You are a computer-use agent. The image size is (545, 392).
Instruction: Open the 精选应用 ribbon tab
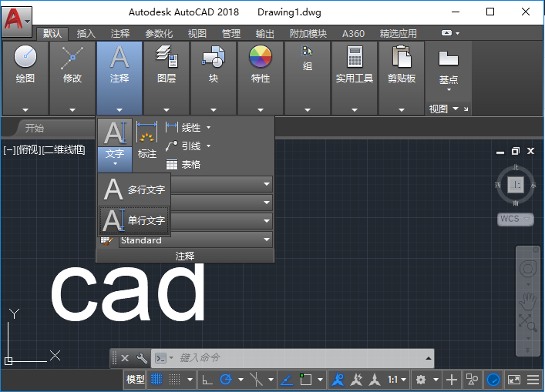click(399, 34)
